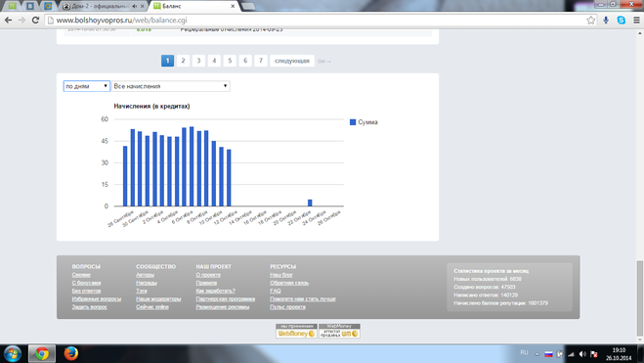Screen dimensions: 644x363
Task: Click the Сумма legend color swatch
Action: coord(353,122)
